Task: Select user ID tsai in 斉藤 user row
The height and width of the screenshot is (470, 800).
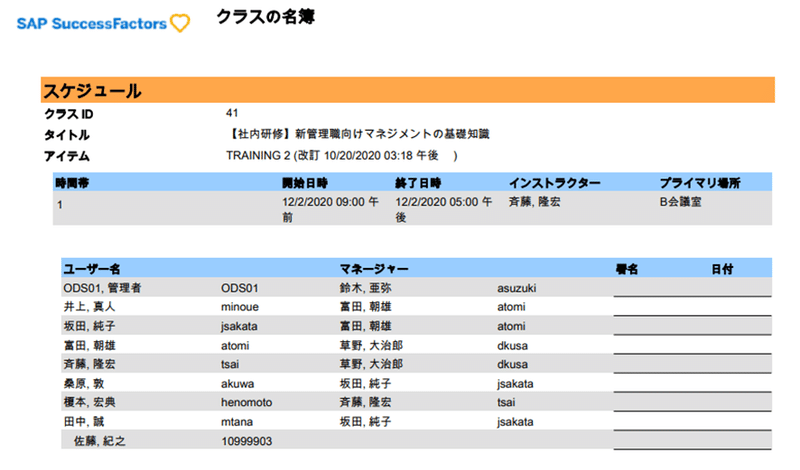Action: pos(230,364)
